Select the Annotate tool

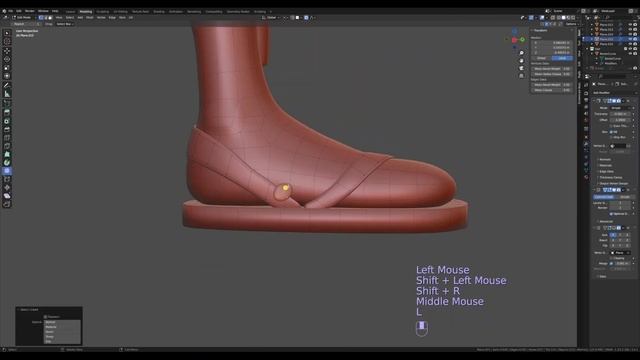point(7,85)
